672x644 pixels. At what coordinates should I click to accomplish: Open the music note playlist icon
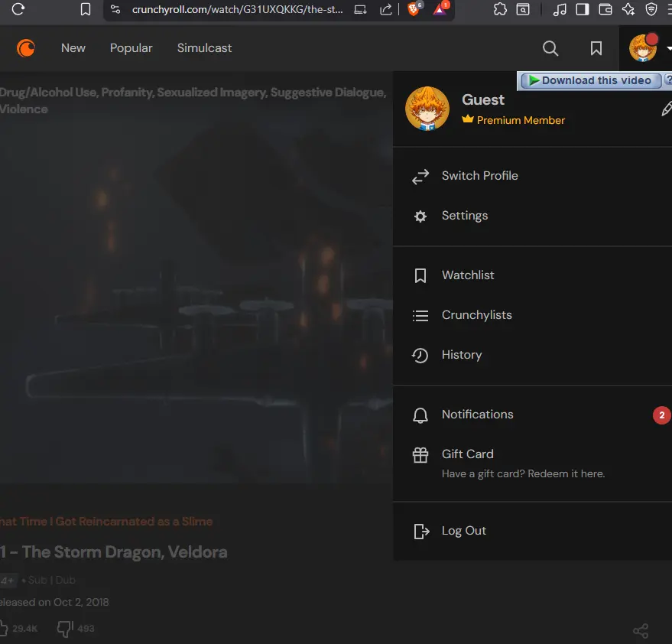pos(560,9)
